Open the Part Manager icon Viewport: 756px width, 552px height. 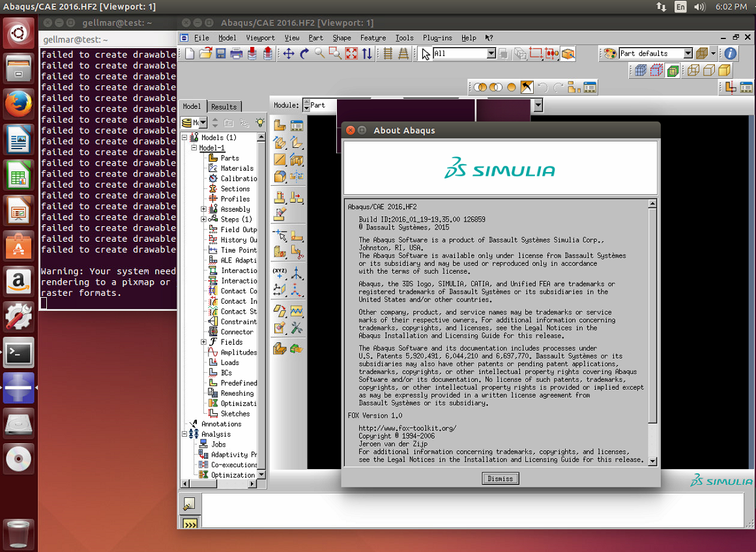pyautogui.click(x=297, y=125)
